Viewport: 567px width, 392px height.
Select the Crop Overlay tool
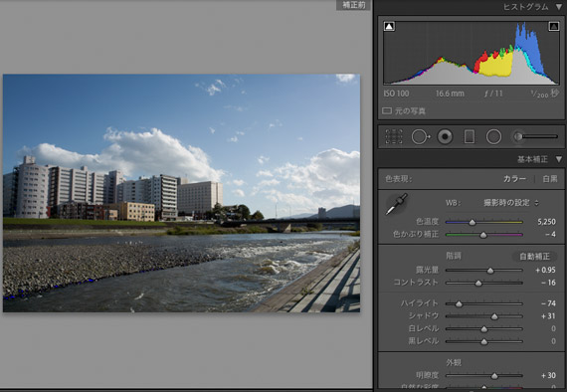click(x=394, y=137)
